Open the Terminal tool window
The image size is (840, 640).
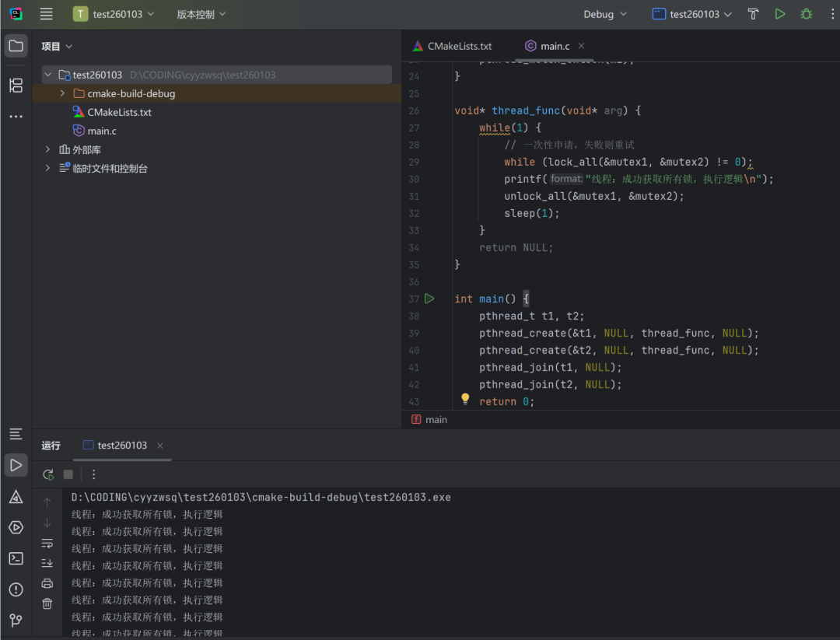click(16, 558)
